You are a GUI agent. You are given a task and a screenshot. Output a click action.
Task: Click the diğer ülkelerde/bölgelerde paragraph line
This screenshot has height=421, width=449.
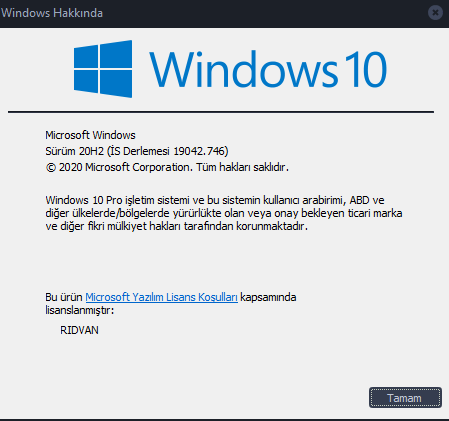pyautogui.click(x=224, y=213)
